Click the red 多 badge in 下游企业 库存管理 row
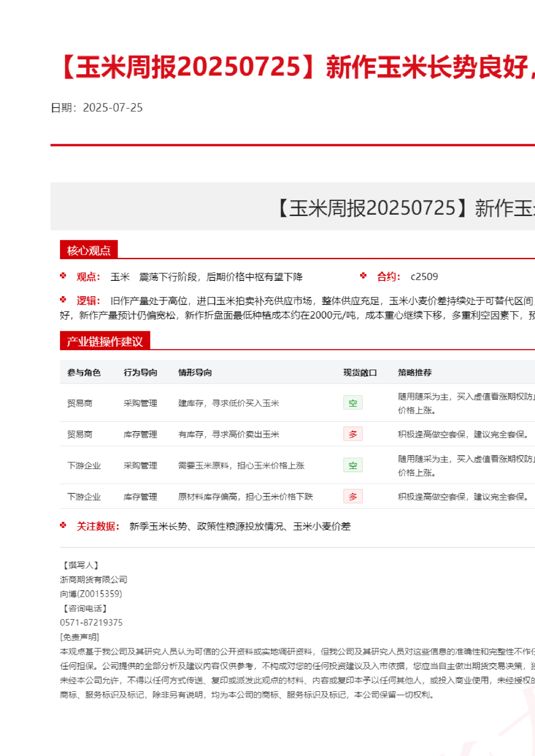The width and height of the screenshot is (535, 756). 353,496
